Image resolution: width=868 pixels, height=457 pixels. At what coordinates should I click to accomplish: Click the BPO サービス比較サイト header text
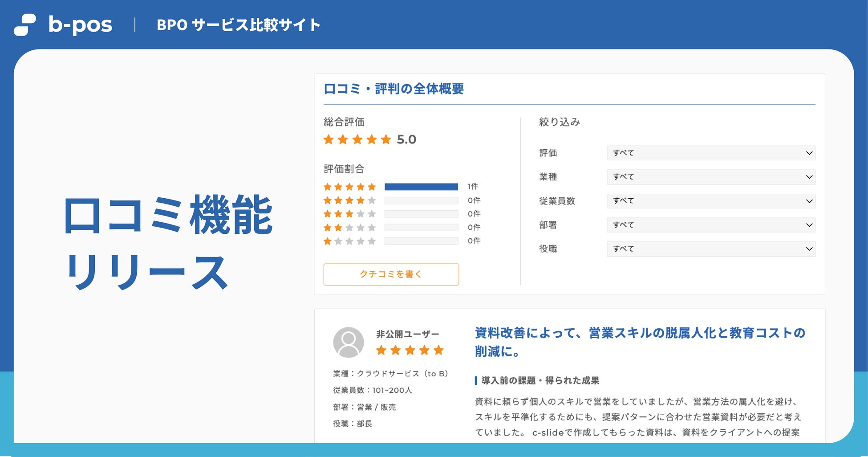[239, 25]
